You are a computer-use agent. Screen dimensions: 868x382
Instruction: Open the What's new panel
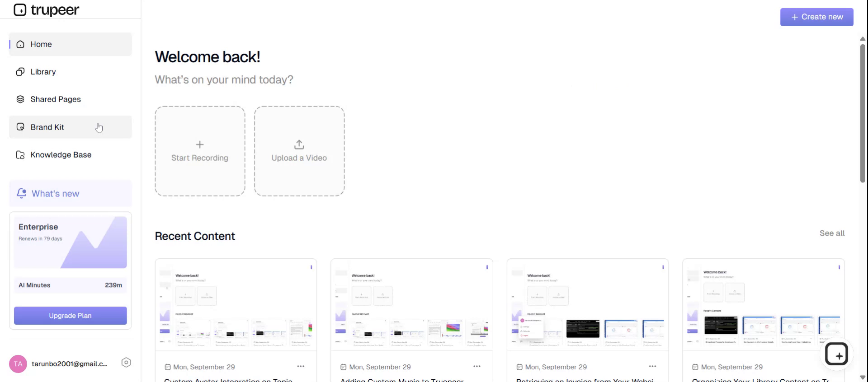(x=71, y=193)
